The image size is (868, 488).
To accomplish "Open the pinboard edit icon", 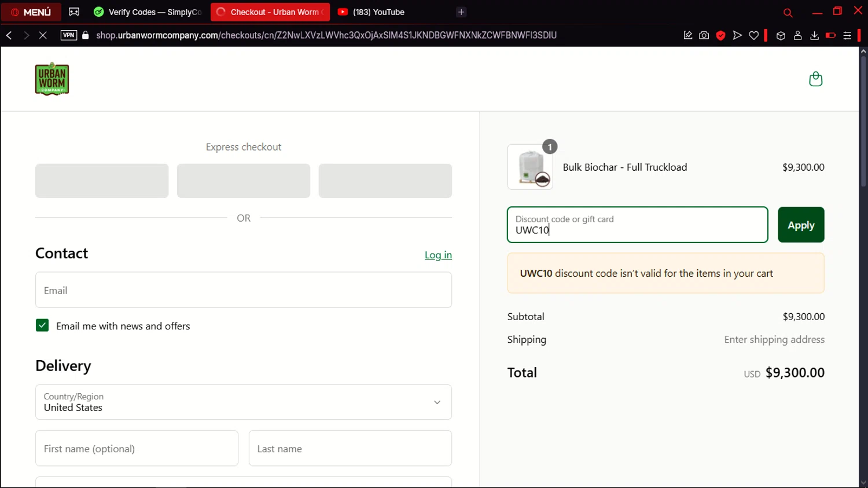I will (x=687, y=35).
